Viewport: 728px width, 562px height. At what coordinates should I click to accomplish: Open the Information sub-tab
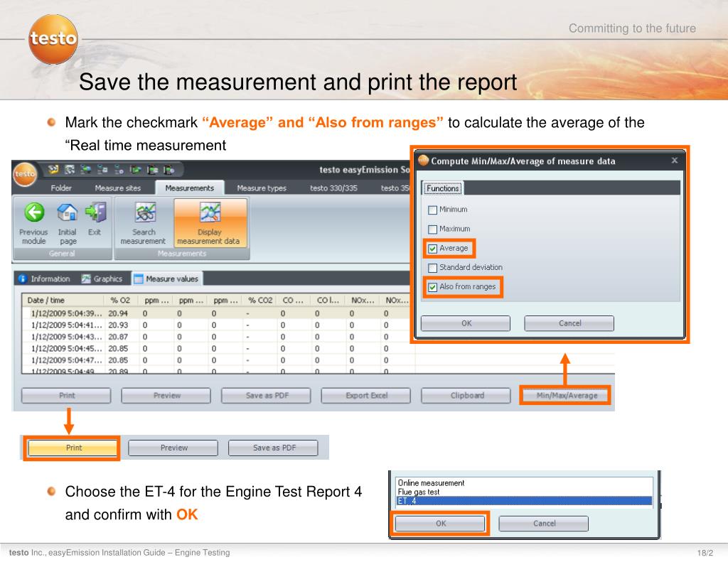44,279
